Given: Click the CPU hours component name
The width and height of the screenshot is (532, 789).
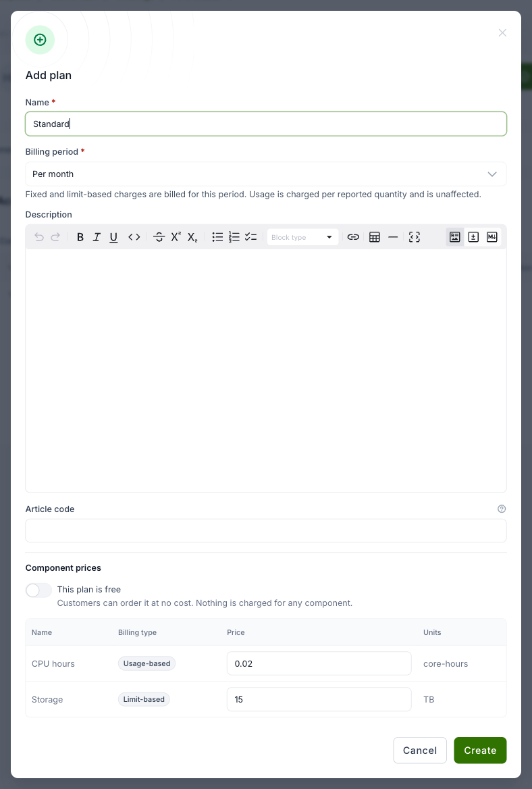Looking at the screenshot, I should click(53, 664).
